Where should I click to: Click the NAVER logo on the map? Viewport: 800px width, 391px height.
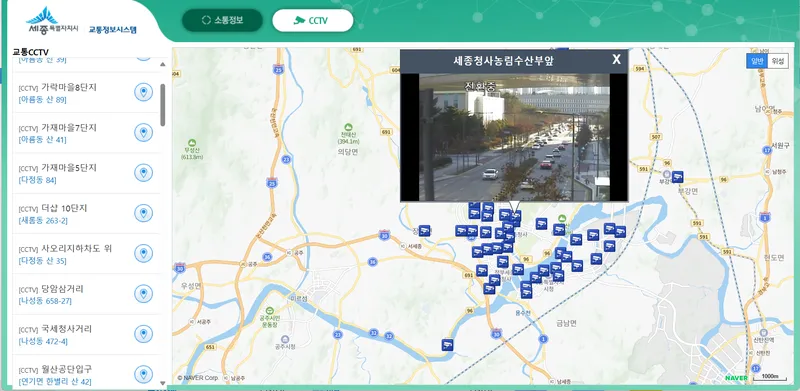[x=736, y=378]
